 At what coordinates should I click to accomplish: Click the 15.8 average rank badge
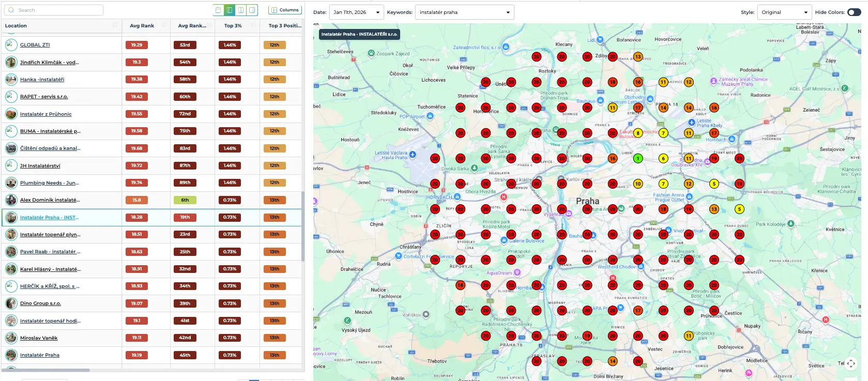point(136,200)
